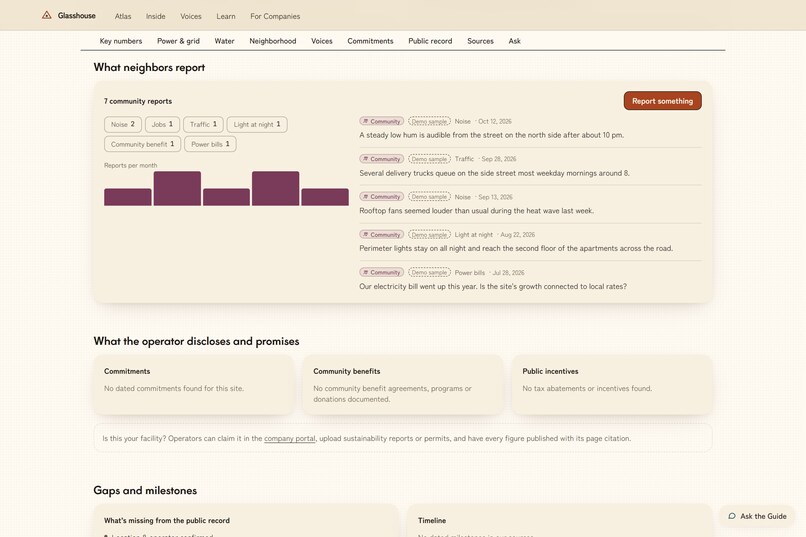Select the steady low hum report text

tap(491, 135)
